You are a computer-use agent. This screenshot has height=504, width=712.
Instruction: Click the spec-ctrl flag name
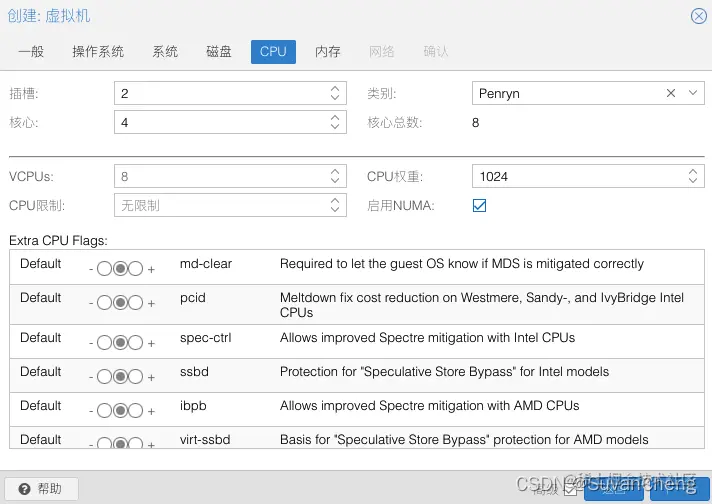205,338
